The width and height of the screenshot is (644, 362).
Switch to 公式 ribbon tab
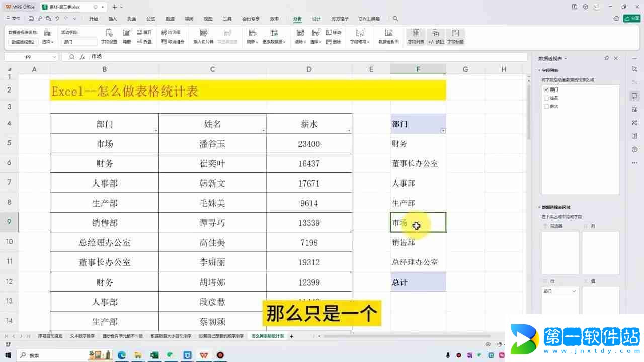pyautogui.click(x=151, y=19)
